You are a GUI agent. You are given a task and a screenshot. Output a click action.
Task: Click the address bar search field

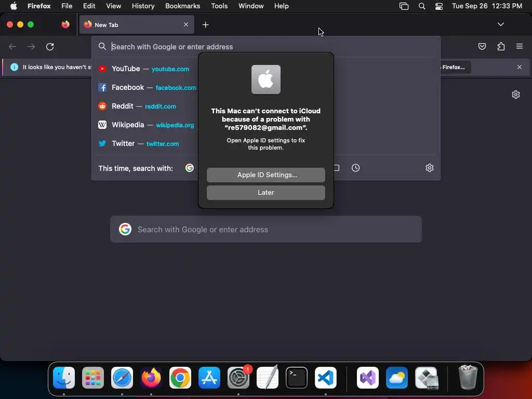click(x=265, y=46)
